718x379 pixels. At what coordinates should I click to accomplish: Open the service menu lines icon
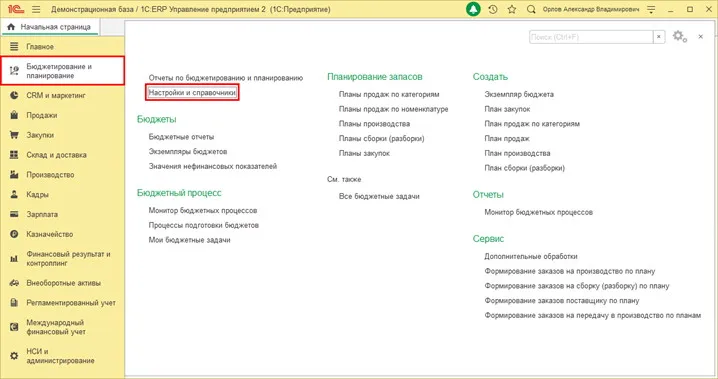pos(651,9)
